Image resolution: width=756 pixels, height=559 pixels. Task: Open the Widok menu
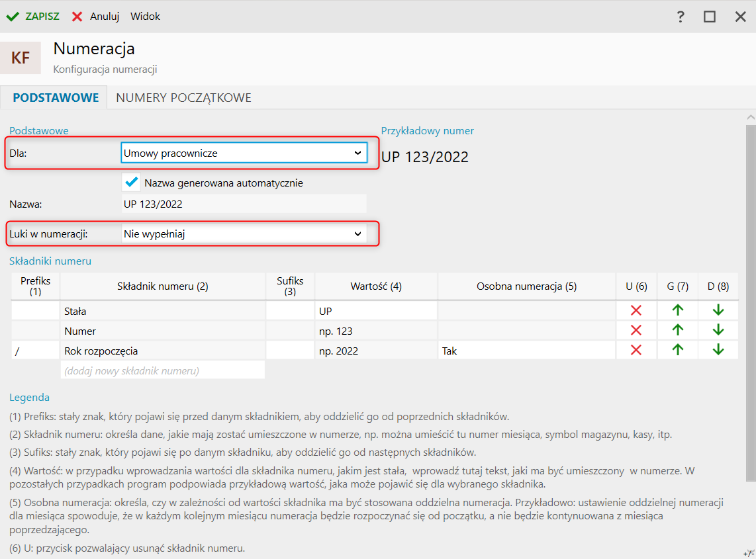coord(145,17)
